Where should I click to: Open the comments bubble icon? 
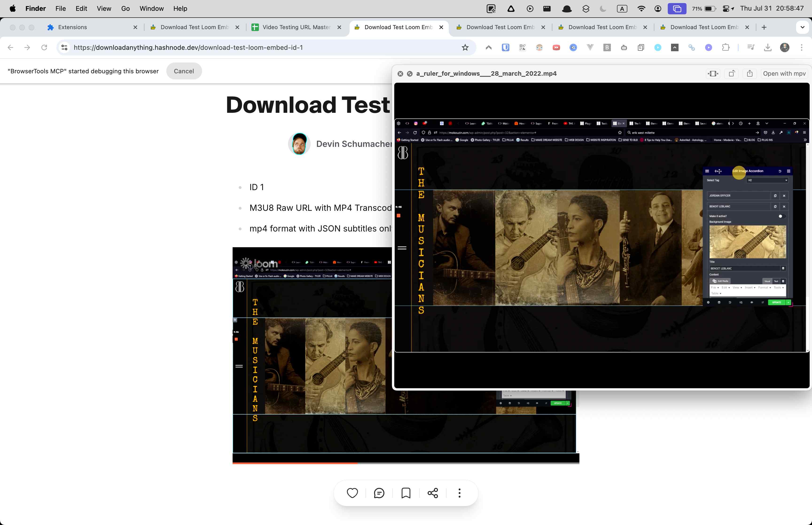point(379,493)
